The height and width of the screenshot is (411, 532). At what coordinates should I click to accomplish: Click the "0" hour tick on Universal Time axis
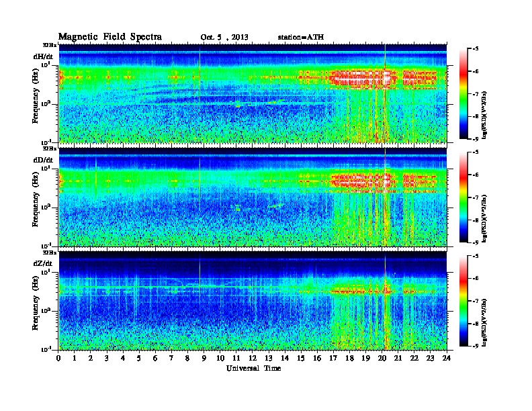(x=58, y=358)
